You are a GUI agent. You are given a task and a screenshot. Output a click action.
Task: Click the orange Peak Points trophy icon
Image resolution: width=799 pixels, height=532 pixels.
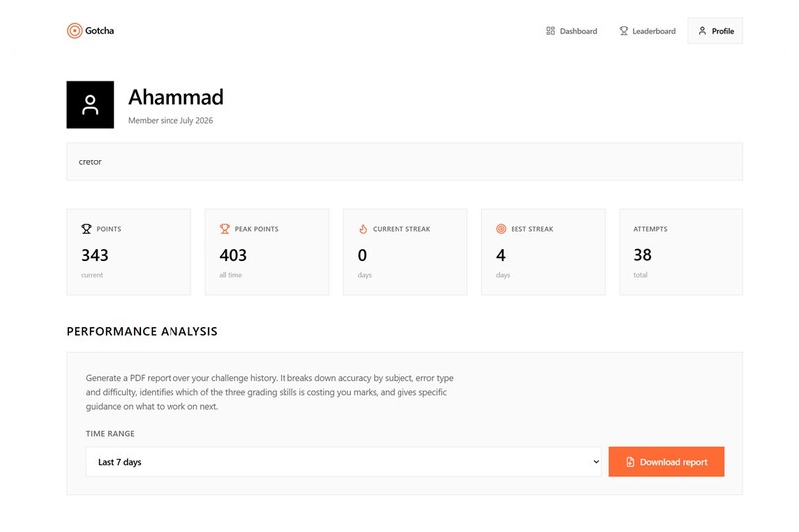[225, 229]
